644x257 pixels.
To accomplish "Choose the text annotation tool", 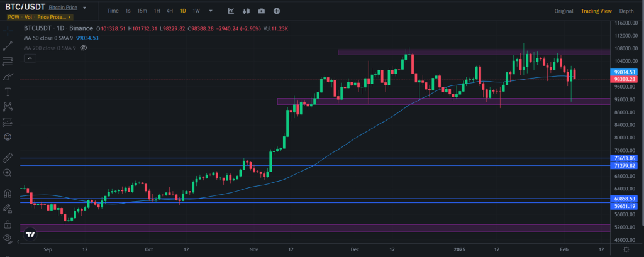I will pyautogui.click(x=8, y=92).
